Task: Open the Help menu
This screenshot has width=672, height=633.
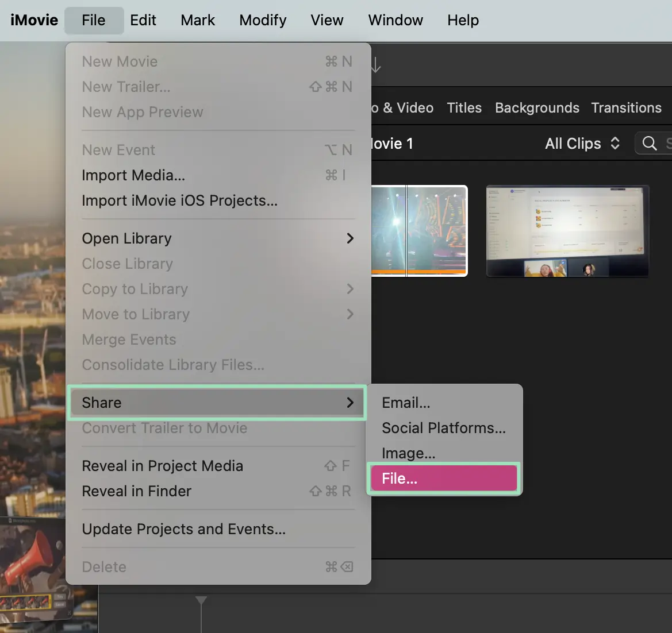Action: point(463,20)
